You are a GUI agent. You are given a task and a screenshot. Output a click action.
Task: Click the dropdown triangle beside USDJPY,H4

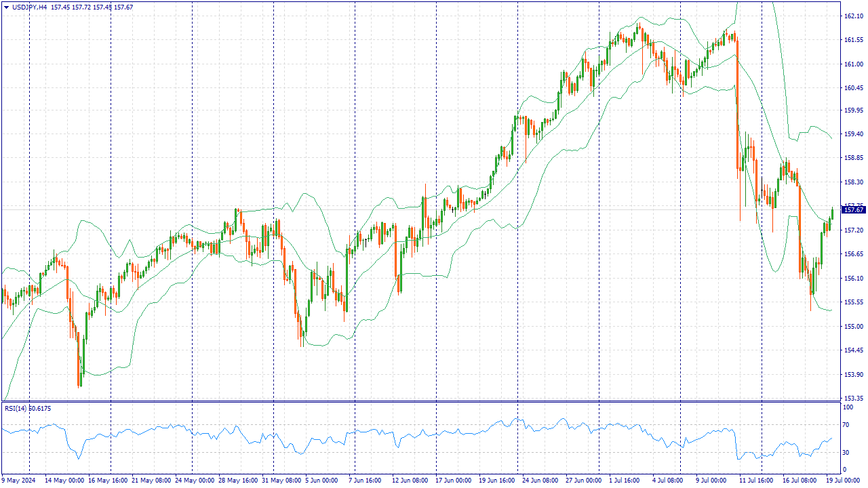pos(6,7)
